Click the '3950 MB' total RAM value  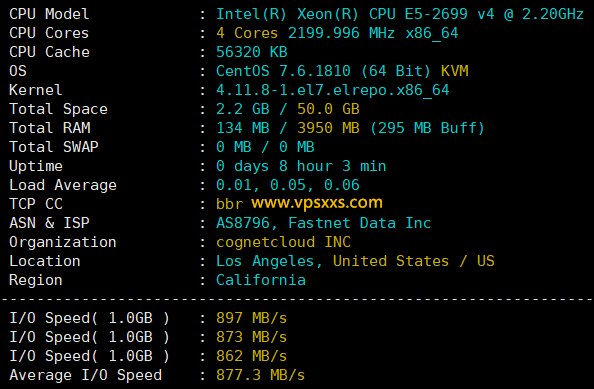[x=328, y=128]
